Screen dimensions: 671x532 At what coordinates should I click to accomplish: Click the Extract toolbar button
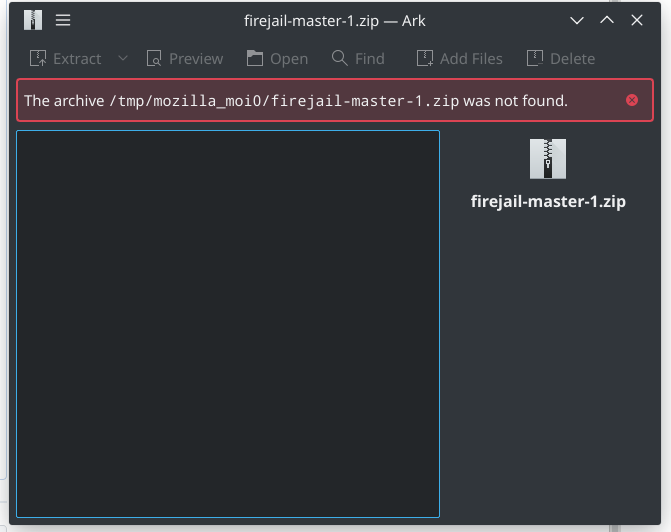(65, 59)
